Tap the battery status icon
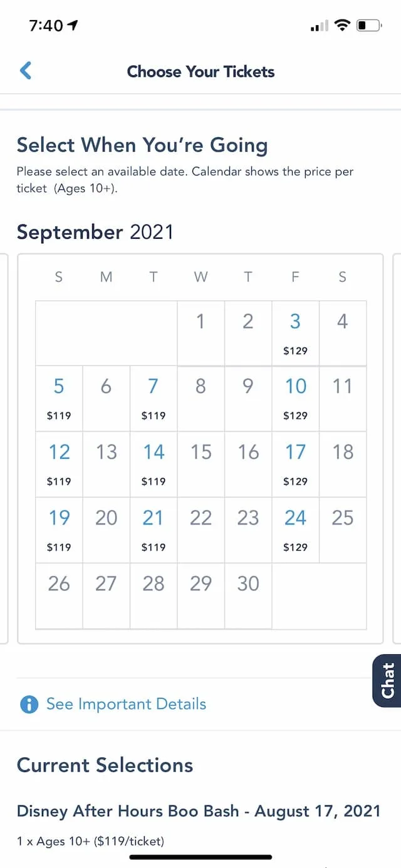Viewport: 401px width, 868px height. pos(369,25)
